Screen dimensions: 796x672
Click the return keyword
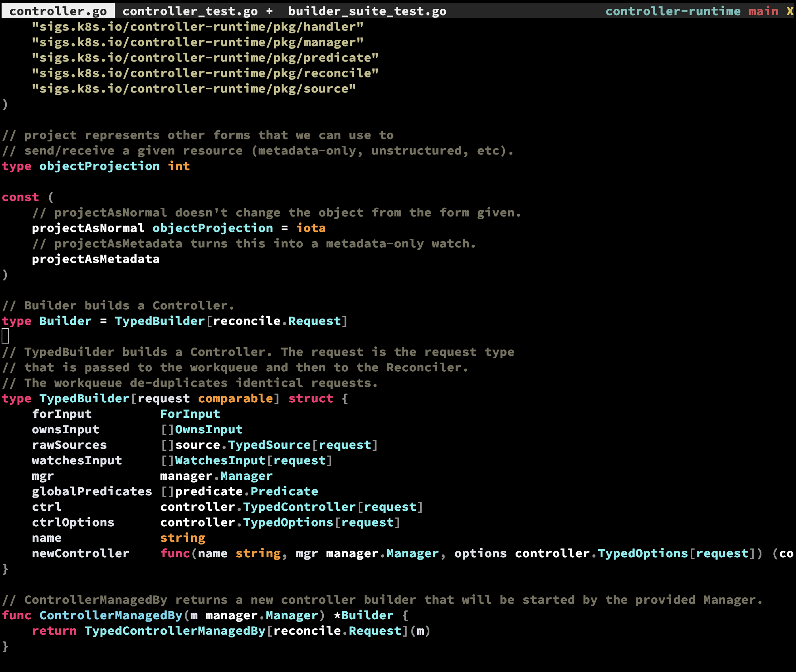[x=54, y=631]
